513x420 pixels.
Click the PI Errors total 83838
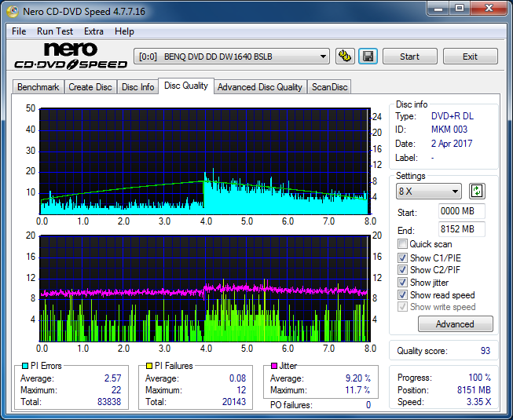click(x=109, y=402)
